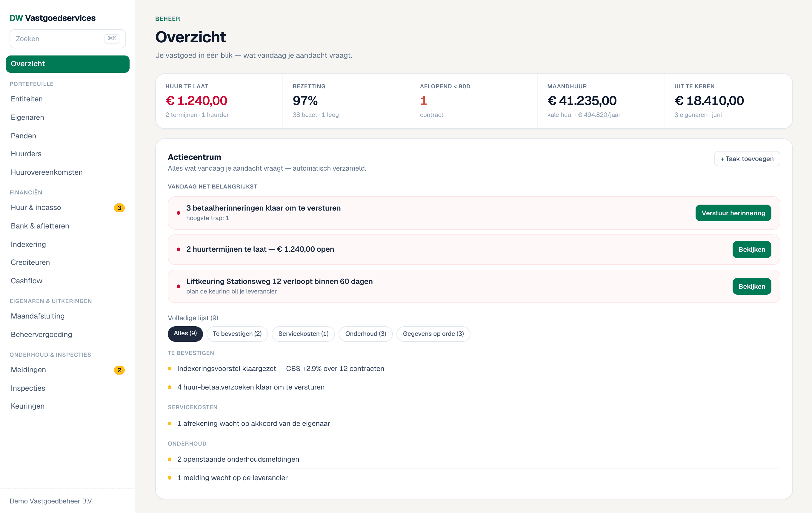Image resolution: width=812 pixels, height=513 pixels.
Task: Click the Meldingen badge 2
Action: 119,370
